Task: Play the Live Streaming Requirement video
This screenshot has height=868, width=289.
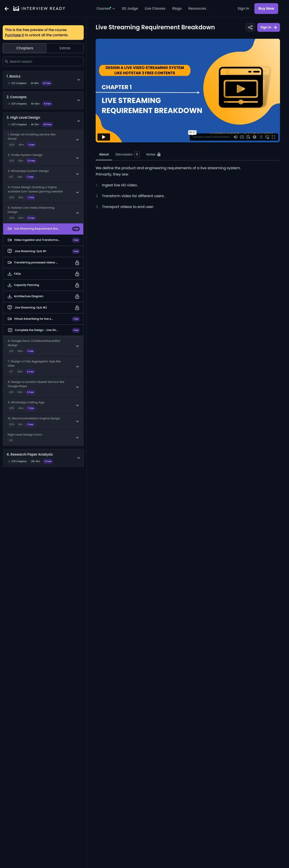Action: [104, 137]
